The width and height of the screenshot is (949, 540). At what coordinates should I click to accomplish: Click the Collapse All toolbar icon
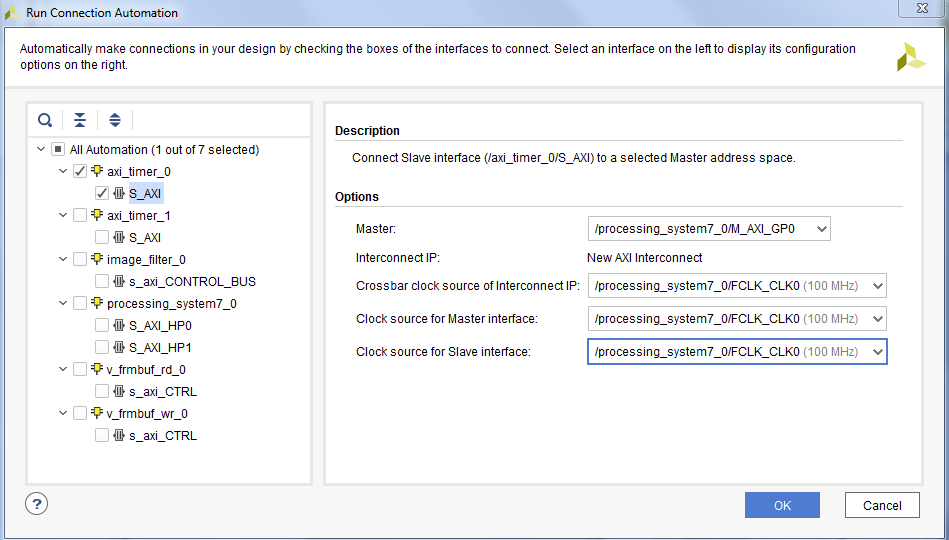[80, 120]
